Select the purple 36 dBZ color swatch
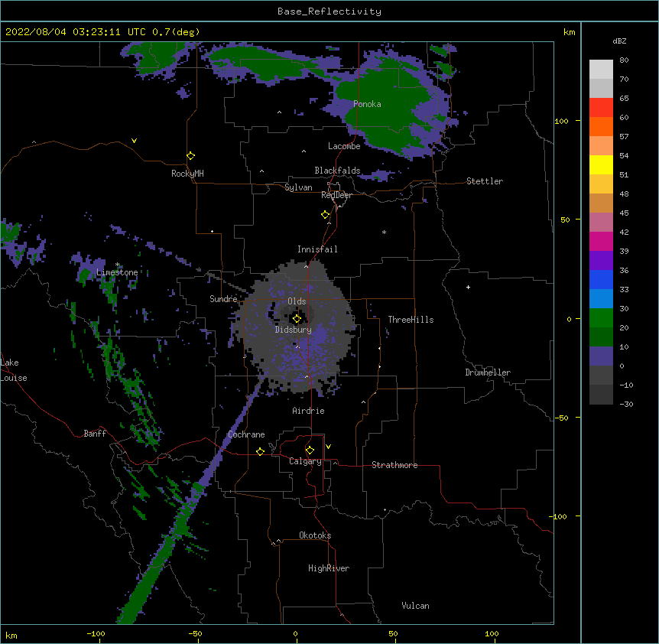The height and width of the screenshot is (644, 659). (x=601, y=261)
